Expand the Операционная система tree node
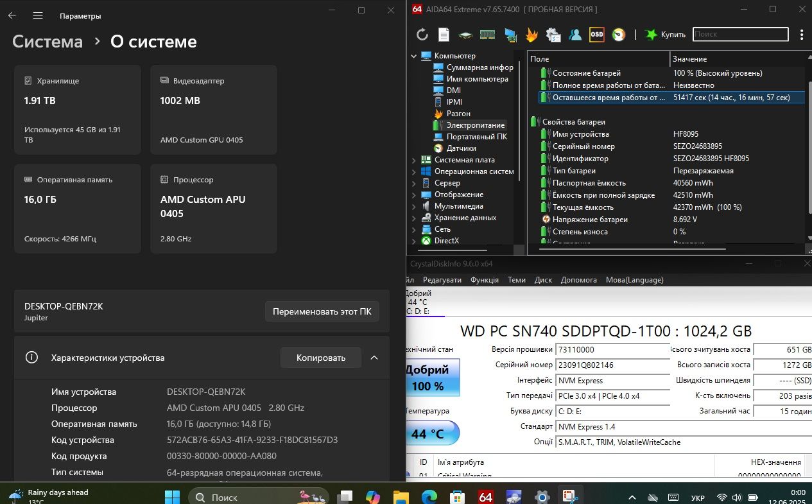This screenshot has width=812, height=504. [414, 171]
